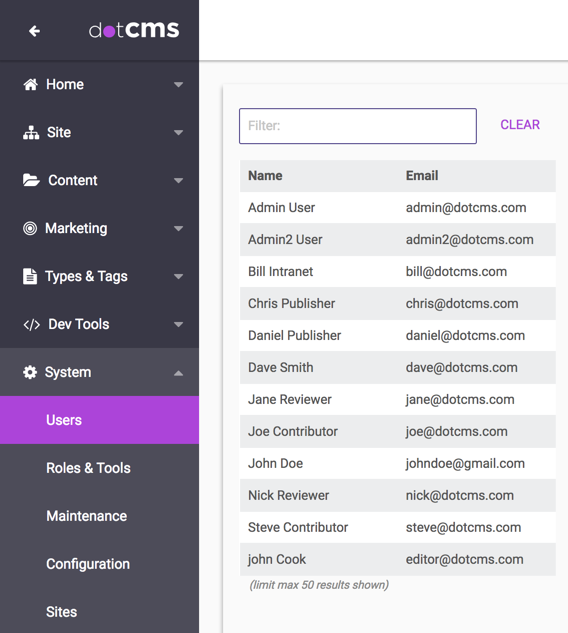Screen dimensions: 568x633
Task: Click the Types & Tags document icon
Action: point(30,276)
